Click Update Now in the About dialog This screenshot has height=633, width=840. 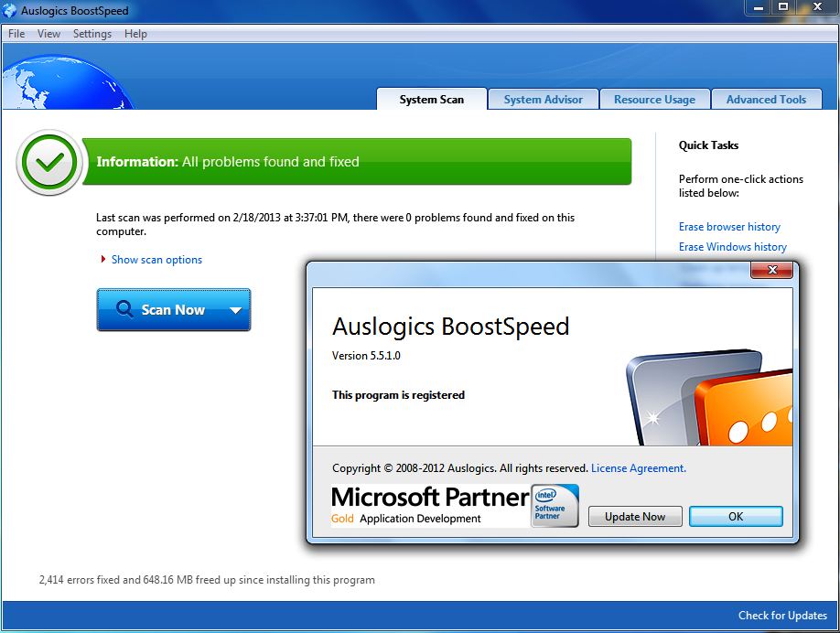click(635, 516)
